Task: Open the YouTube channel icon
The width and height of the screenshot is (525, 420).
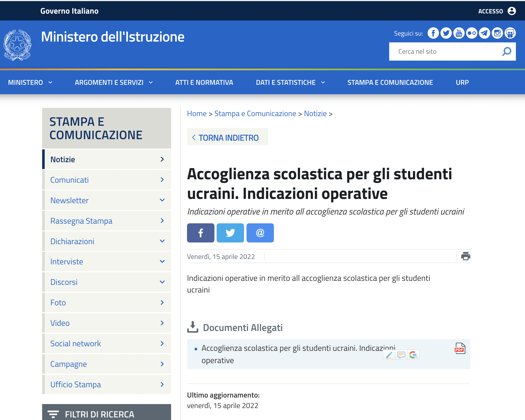Action: pos(459,33)
